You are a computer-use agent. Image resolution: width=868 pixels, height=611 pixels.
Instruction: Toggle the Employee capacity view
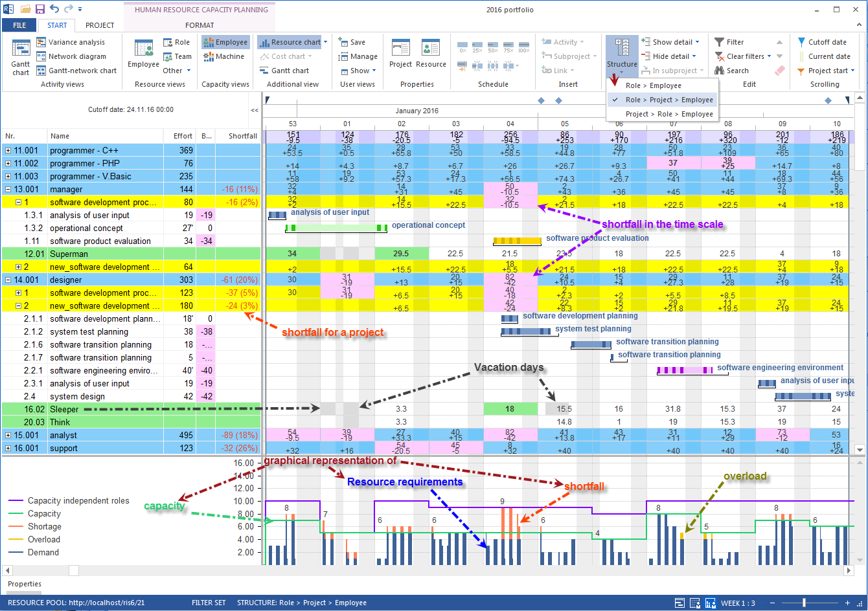pos(225,42)
